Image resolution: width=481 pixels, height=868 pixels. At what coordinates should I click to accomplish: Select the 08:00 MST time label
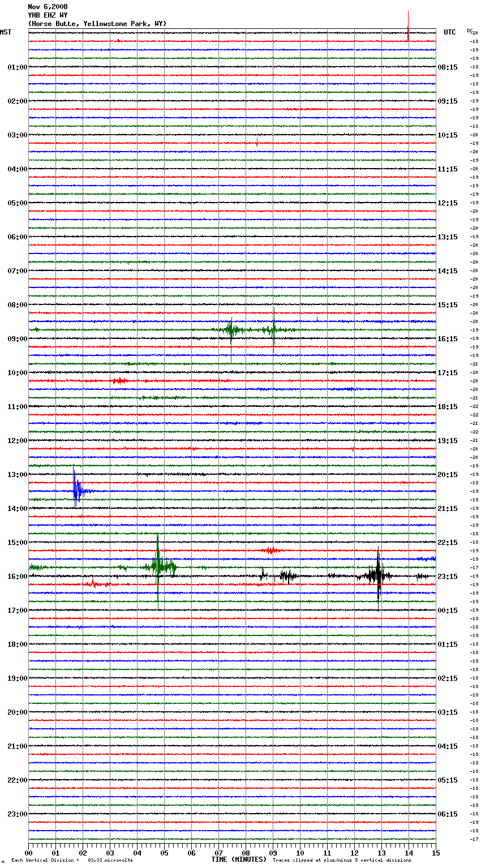(x=18, y=305)
